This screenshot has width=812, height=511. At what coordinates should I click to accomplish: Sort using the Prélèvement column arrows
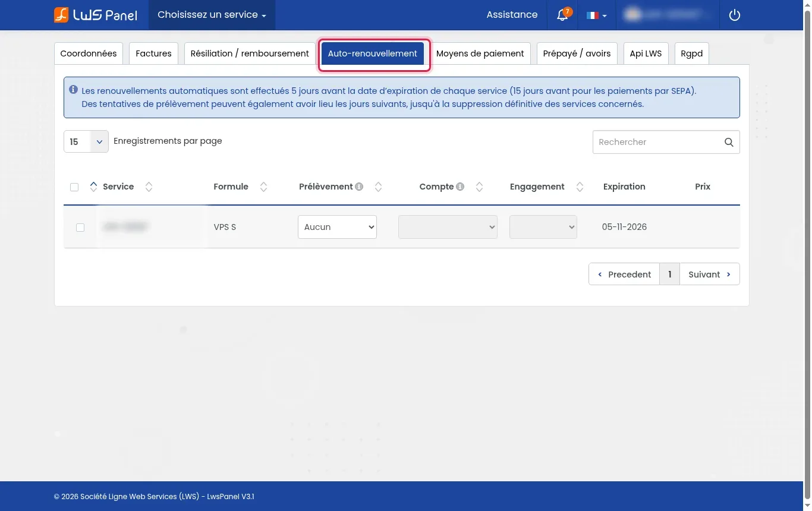378,187
